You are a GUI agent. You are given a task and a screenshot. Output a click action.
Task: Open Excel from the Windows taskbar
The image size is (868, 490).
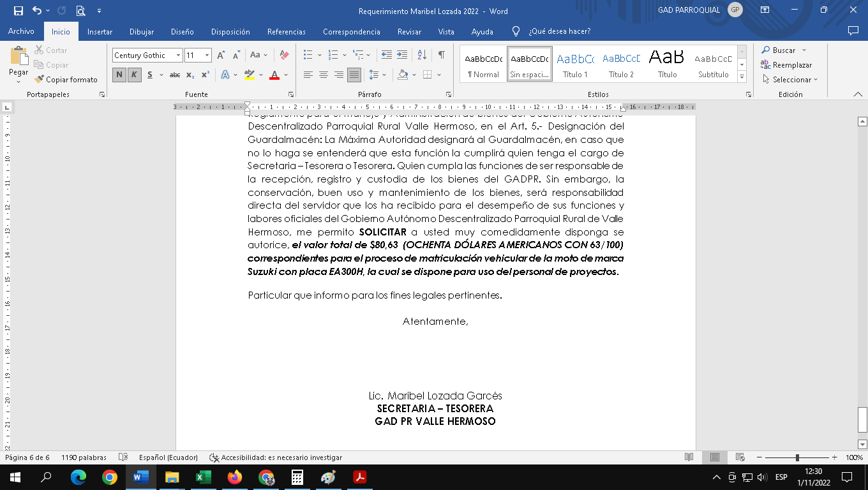coord(203,477)
